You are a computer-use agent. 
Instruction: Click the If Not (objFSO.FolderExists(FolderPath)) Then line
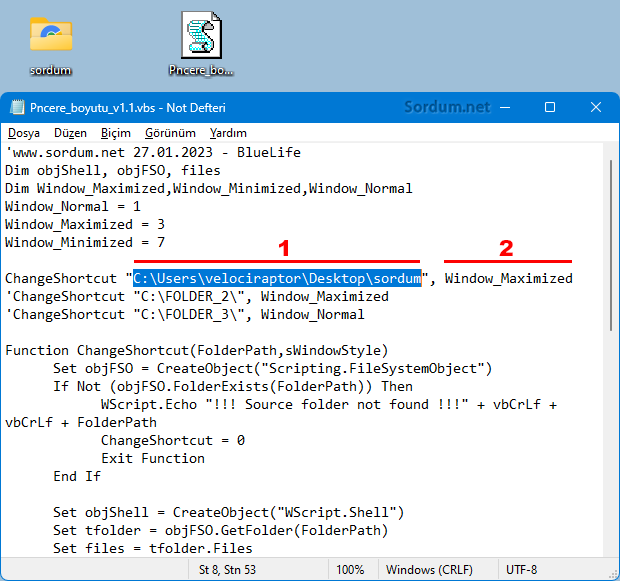(x=233, y=386)
